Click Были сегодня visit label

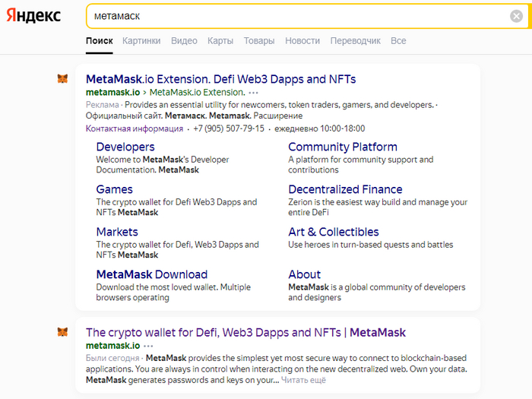tap(112, 358)
